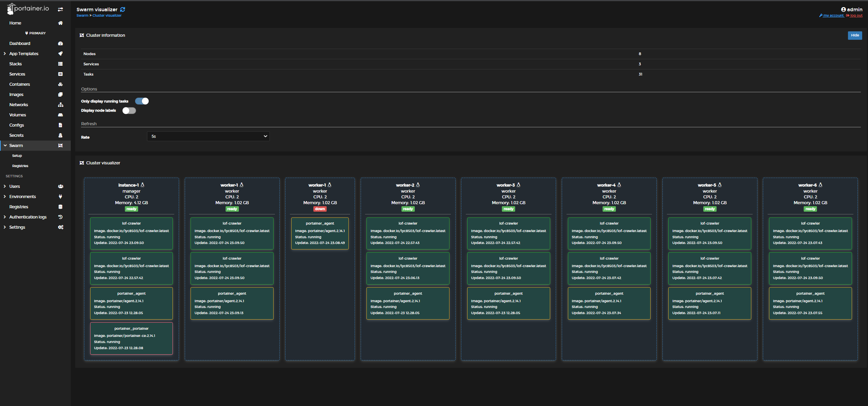
Task: Click the Swarm cluster icon in sidebar
Action: (60, 146)
